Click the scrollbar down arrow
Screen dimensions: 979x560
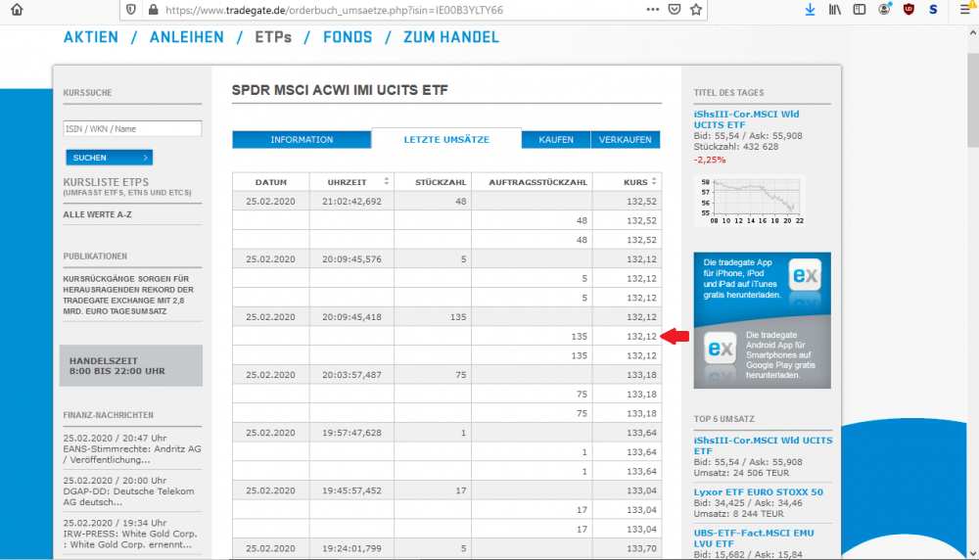(973, 554)
